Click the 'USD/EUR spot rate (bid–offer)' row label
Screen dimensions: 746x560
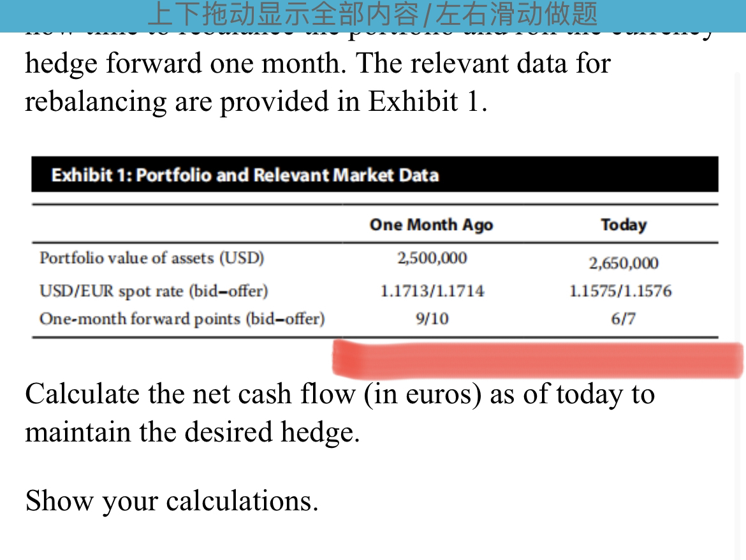point(154,291)
